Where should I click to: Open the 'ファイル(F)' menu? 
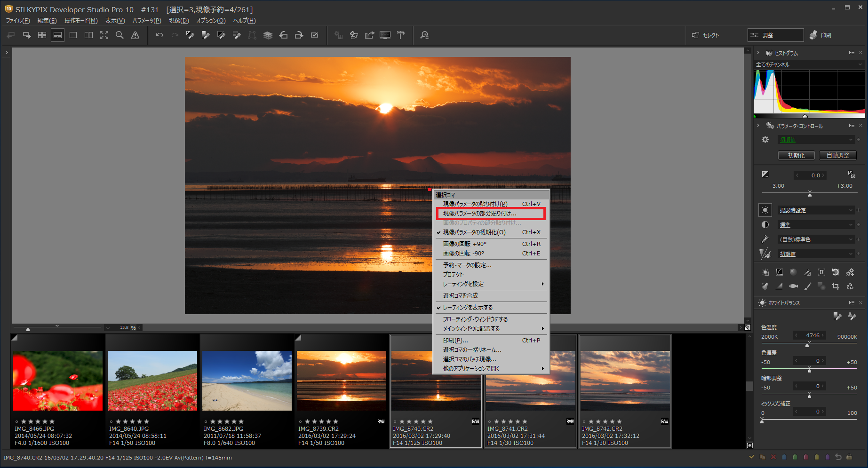pyautogui.click(x=18, y=21)
